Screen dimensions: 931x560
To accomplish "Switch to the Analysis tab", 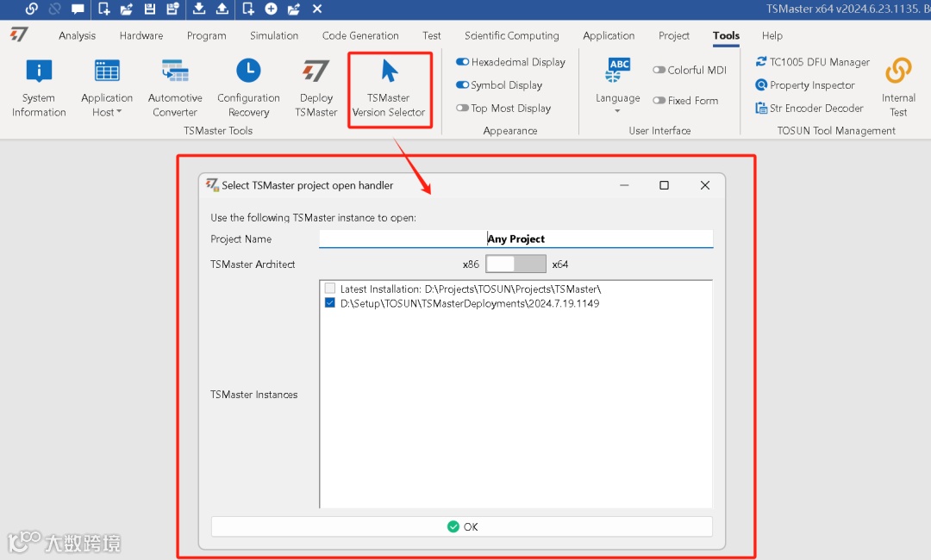I will tap(78, 35).
